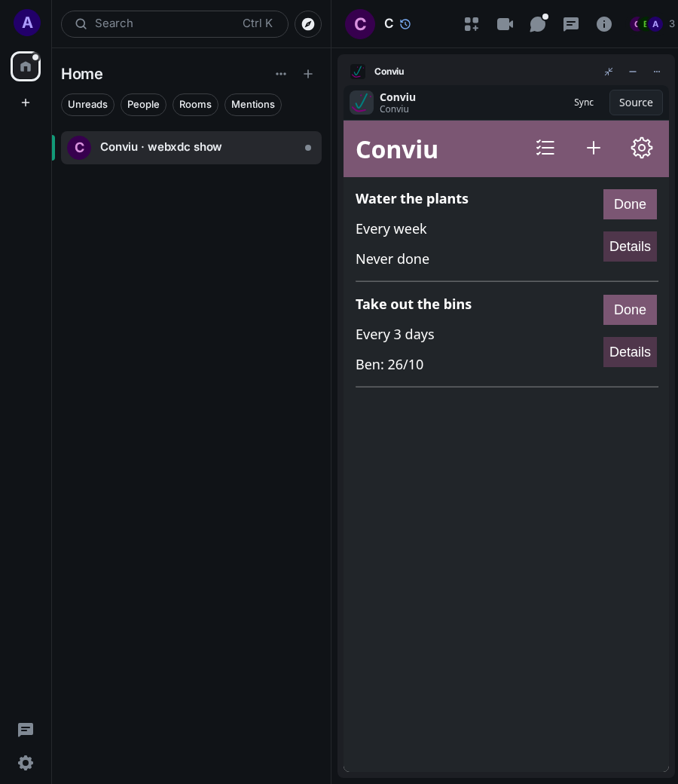This screenshot has width=678, height=784.
Task: Open Conviu widget options menu
Action: point(656,72)
